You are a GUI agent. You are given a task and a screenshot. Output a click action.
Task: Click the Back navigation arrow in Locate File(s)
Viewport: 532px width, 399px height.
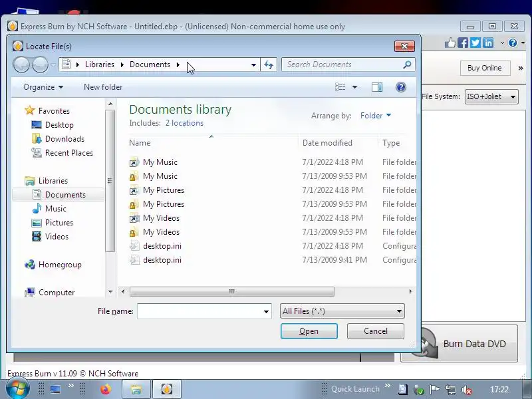point(21,65)
